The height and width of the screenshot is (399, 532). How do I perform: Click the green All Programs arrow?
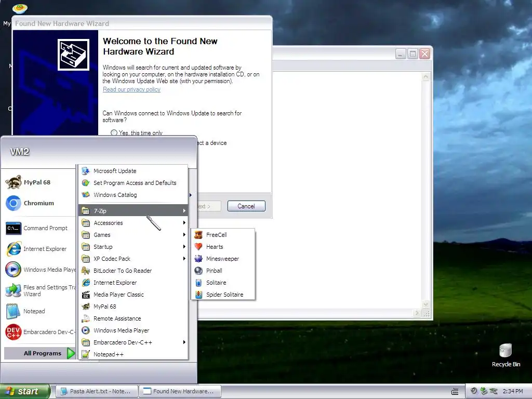coord(71,353)
